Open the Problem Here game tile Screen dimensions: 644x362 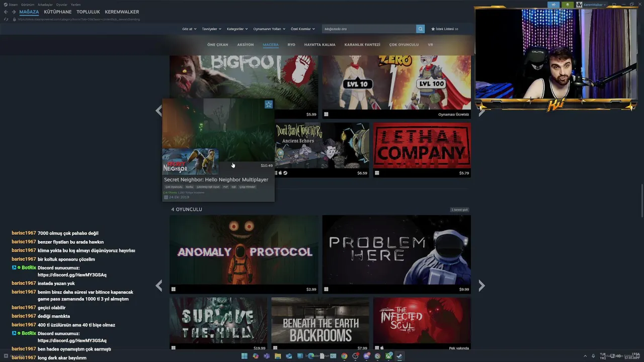pyautogui.click(x=396, y=254)
